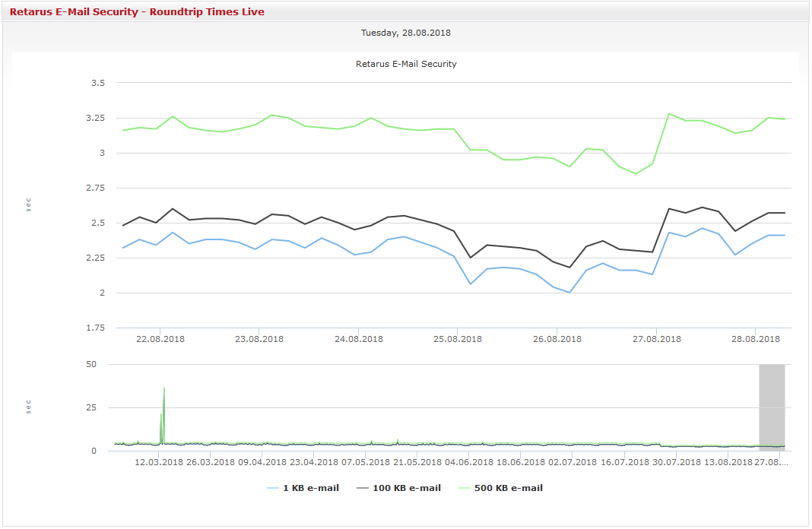Viewport: 812px width, 529px height.
Task: Click the Retarus E-Mail Security chart title
Action: coord(406,64)
